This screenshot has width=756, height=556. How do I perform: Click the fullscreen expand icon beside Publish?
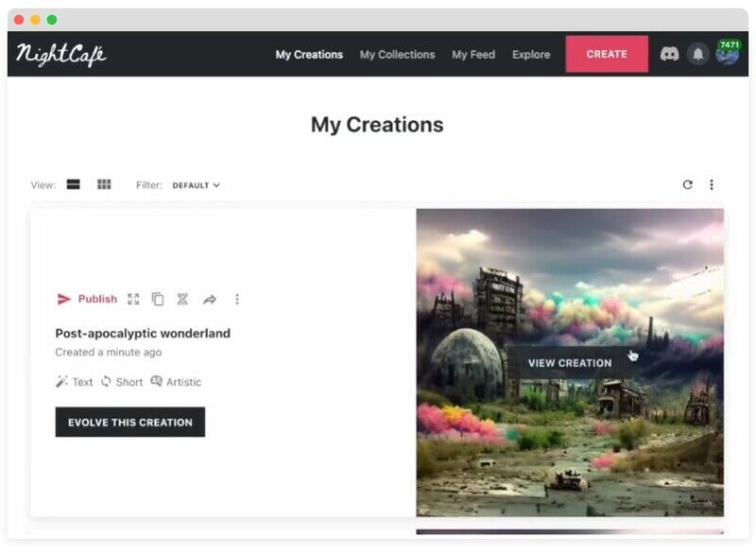133,299
